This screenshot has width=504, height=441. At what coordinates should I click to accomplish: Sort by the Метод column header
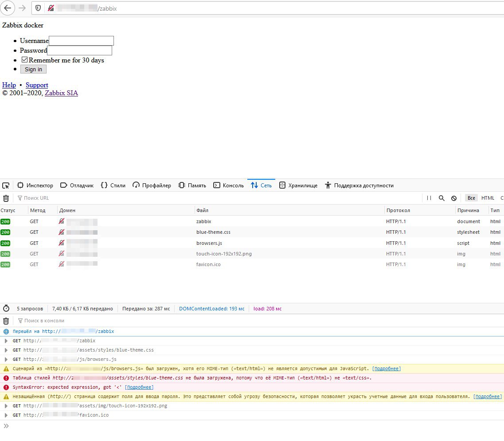pyautogui.click(x=43, y=211)
